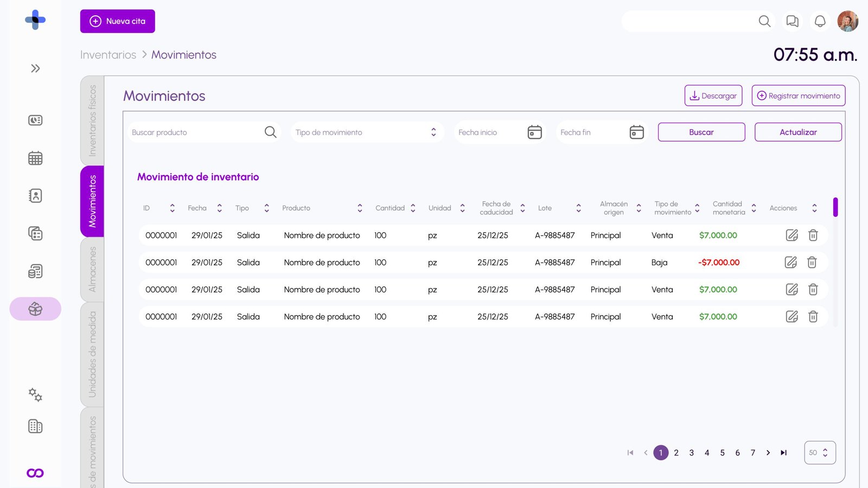Open the inventory box icon in sidebar
The image size is (868, 488).
click(x=35, y=309)
